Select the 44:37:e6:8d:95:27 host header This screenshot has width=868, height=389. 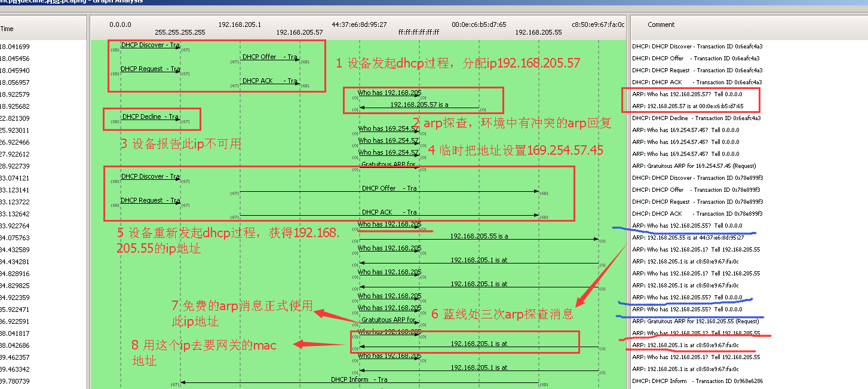pyautogui.click(x=359, y=24)
